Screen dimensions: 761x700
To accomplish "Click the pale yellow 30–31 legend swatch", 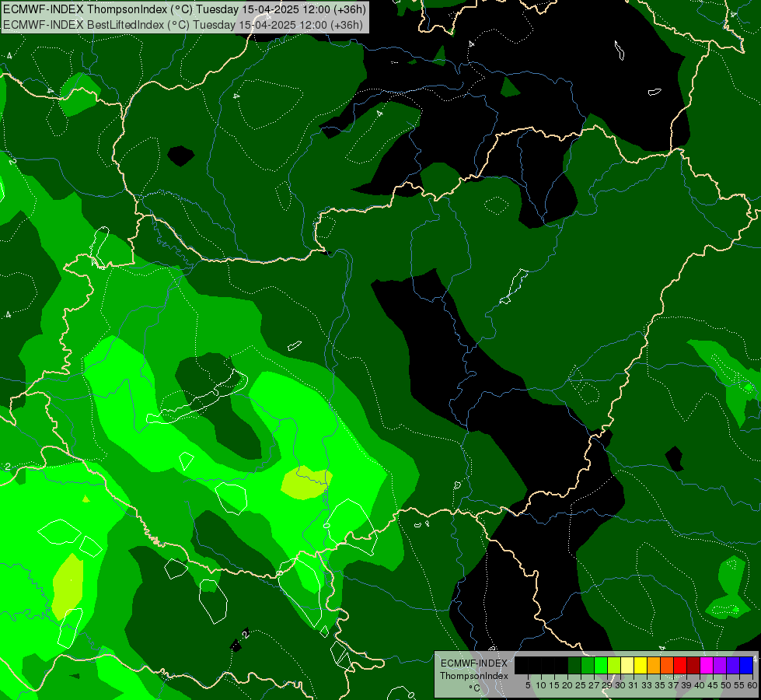I will (627, 665).
